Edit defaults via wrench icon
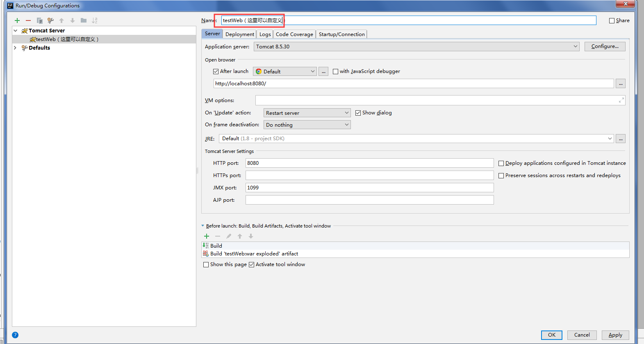This screenshot has height=344, width=644. tap(50, 21)
